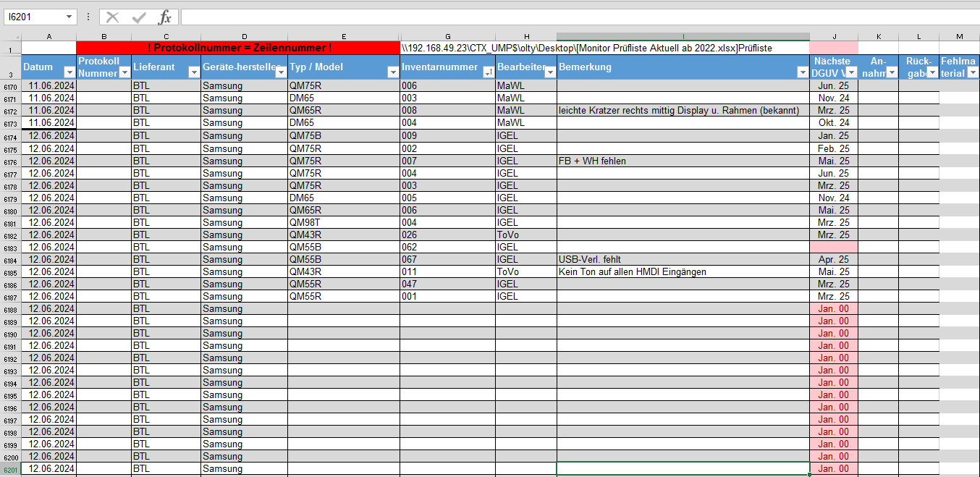Open the Bearbeiter column filter dropdown

click(549, 72)
